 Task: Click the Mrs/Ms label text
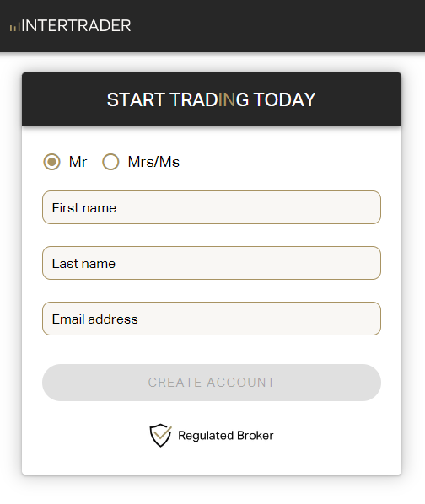point(153,162)
